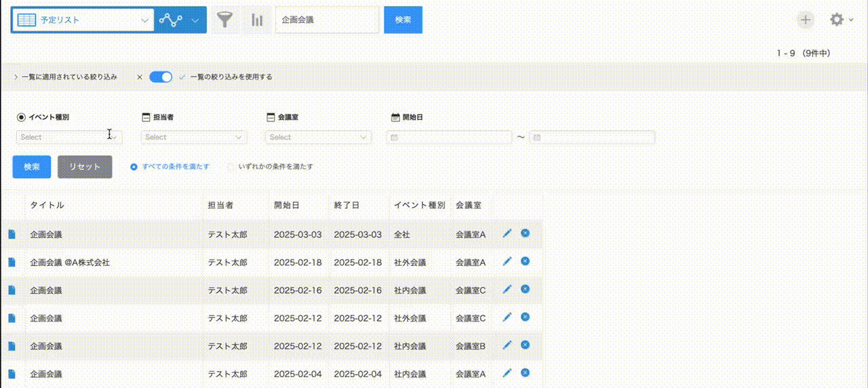Toggle 一覧の絞り込みを使用する switch
The height and width of the screenshot is (388, 868).
pyautogui.click(x=161, y=77)
